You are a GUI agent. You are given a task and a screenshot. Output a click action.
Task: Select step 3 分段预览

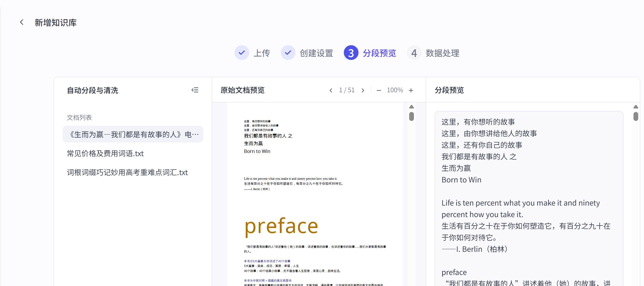pos(351,53)
